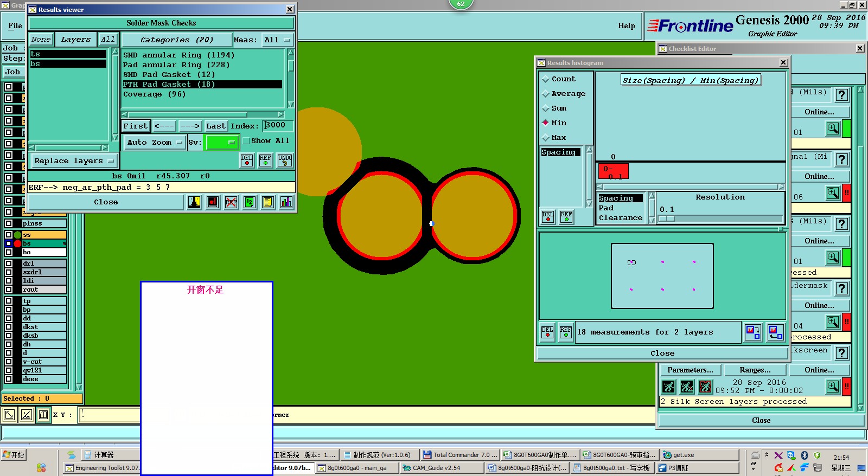This screenshot has width=868, height=476.
Task: Go to First measurement
Action: [135, 126]
